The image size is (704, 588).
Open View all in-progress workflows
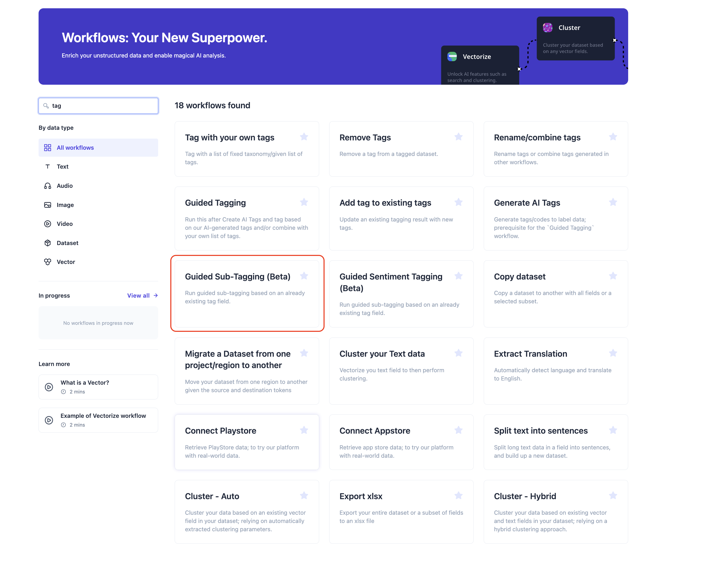click(142, 296)
